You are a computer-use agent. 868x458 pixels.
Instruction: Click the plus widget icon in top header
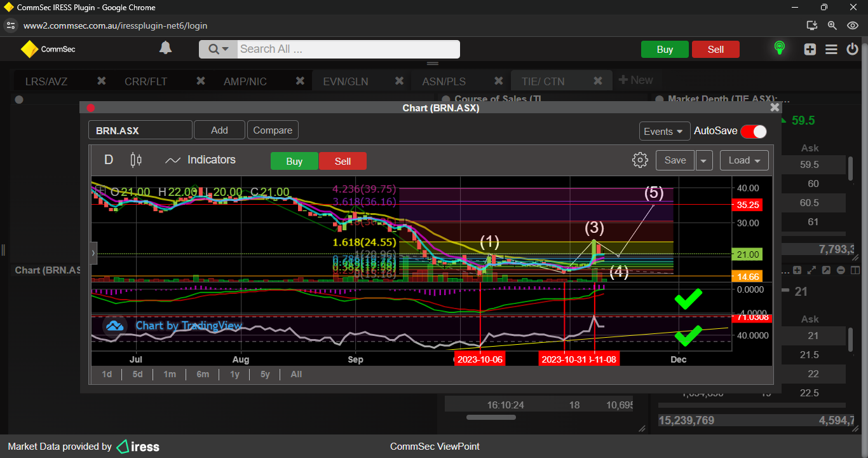pyautogui.click(x=810, y=50)
